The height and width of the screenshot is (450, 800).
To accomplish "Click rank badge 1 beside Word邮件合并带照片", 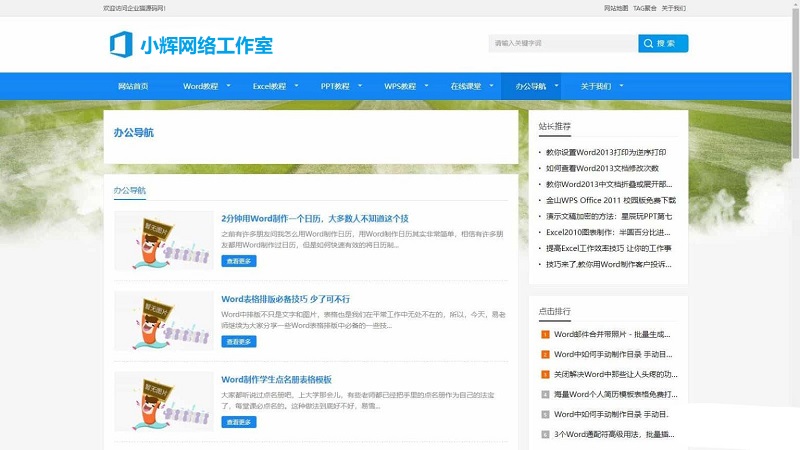I will coord(545,335).
